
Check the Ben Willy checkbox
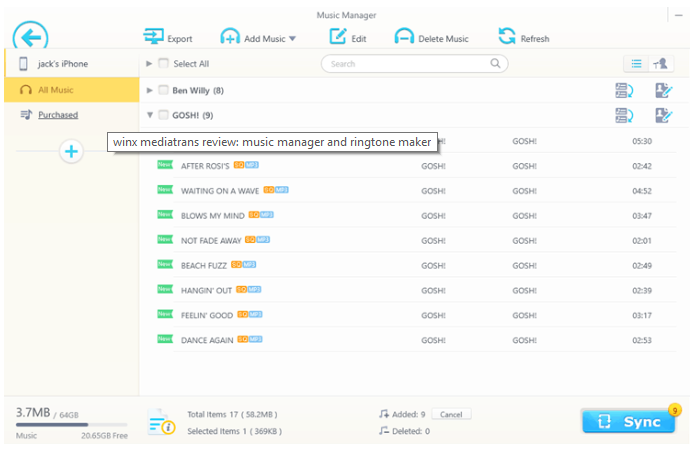163,90
